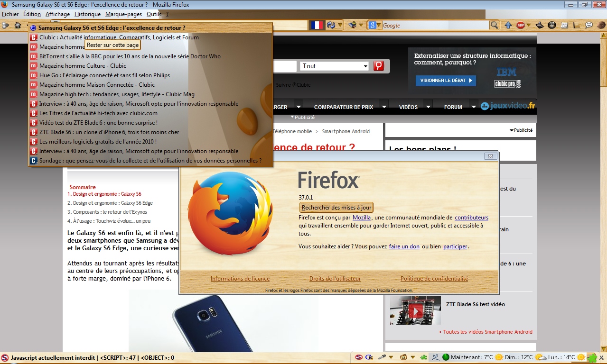The width and height of the screenshot is (607, 364).
Task: Open the Affichage menu
Action: pyautogui.click(x=57, y=14)
